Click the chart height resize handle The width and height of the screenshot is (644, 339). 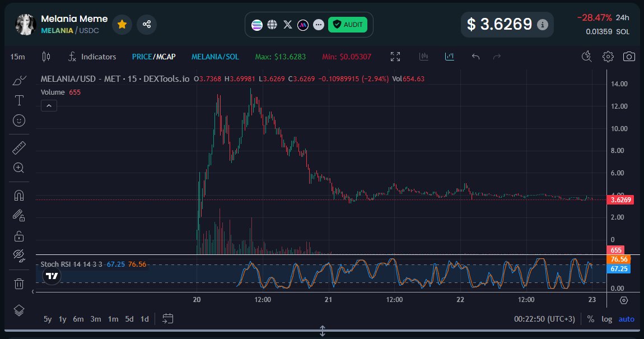pos(323,331)
